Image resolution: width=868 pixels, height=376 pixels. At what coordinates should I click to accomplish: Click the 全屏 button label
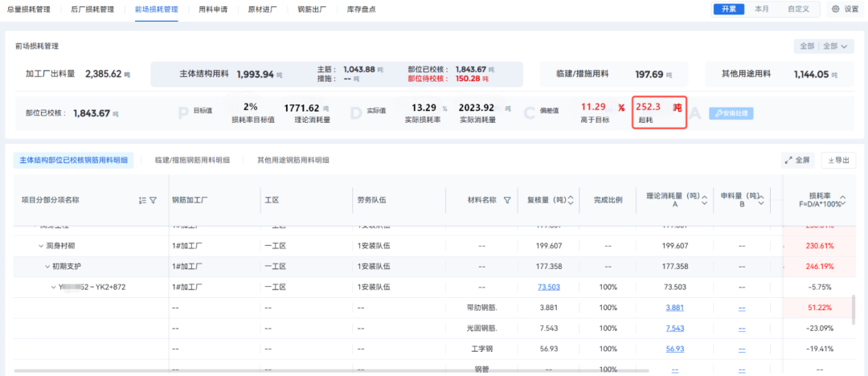(803, 160)
